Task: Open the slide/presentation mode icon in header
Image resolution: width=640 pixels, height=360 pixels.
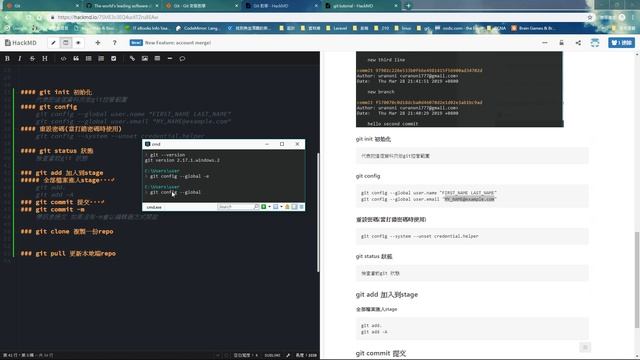Action: (x=595, y=43)
